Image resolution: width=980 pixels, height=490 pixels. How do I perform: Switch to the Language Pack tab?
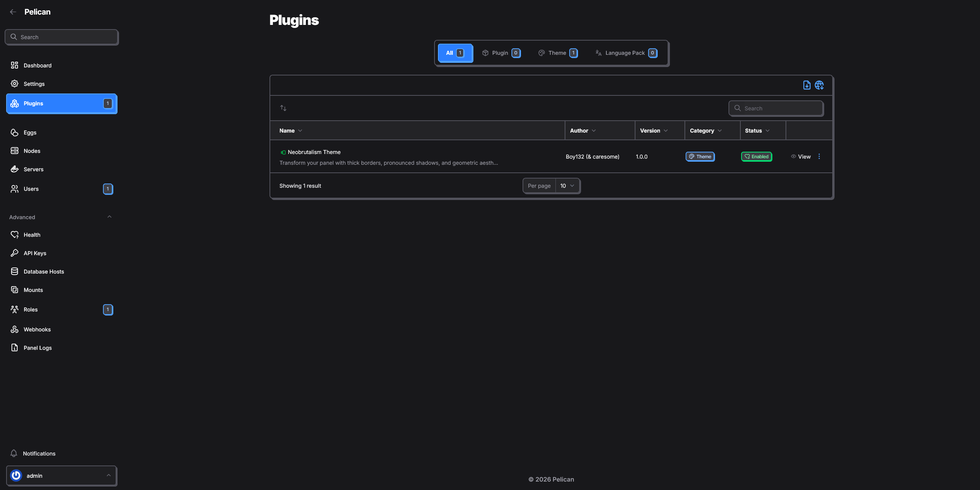click(x=626, y=53)
